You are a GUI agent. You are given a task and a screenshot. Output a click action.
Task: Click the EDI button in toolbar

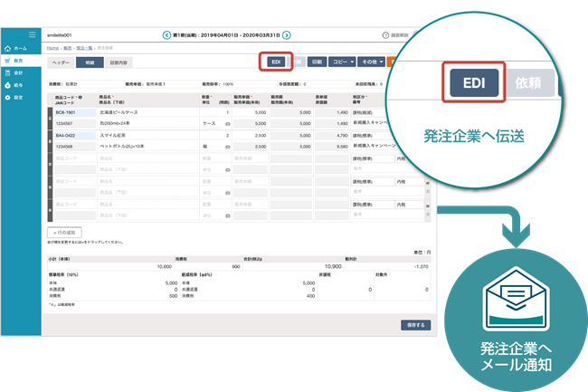275,62
